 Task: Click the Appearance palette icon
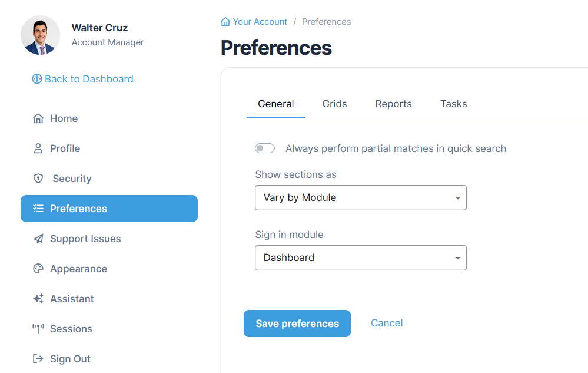tap(38, 269)
